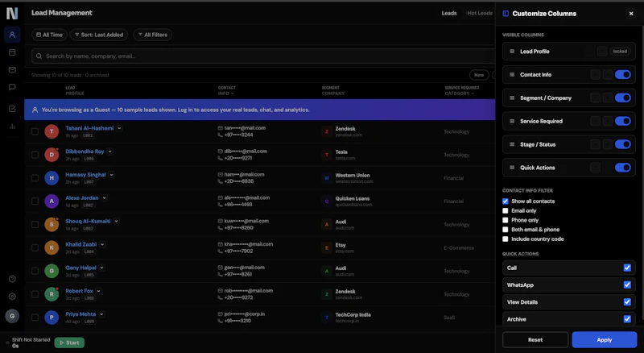Expand the Contact Info column header chevron

233,93
